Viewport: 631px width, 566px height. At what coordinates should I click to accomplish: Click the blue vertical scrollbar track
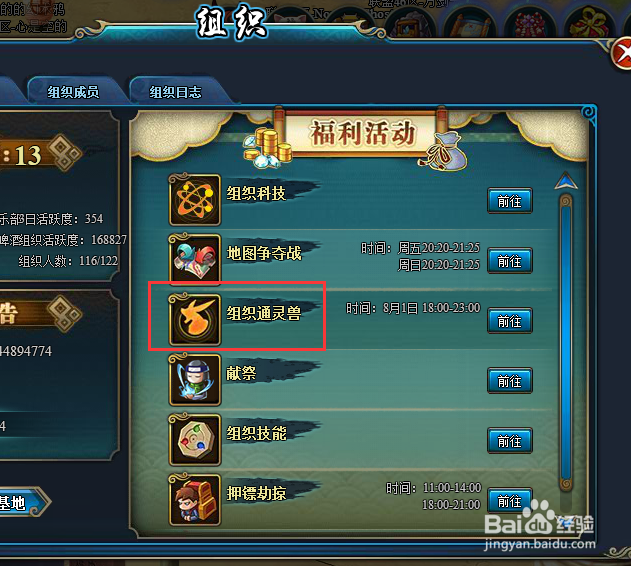566,342
